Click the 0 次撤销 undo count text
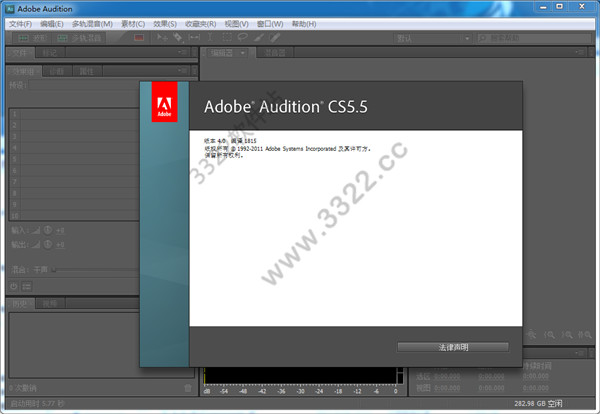Screen dimensions: 600x414 23,388
